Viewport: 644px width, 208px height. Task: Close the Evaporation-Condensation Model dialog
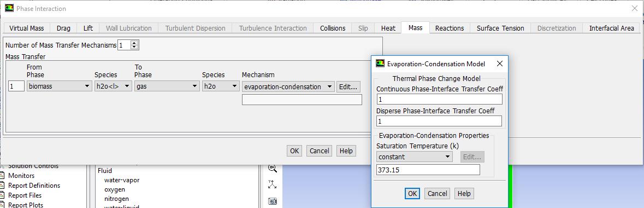tap(499, 64)
